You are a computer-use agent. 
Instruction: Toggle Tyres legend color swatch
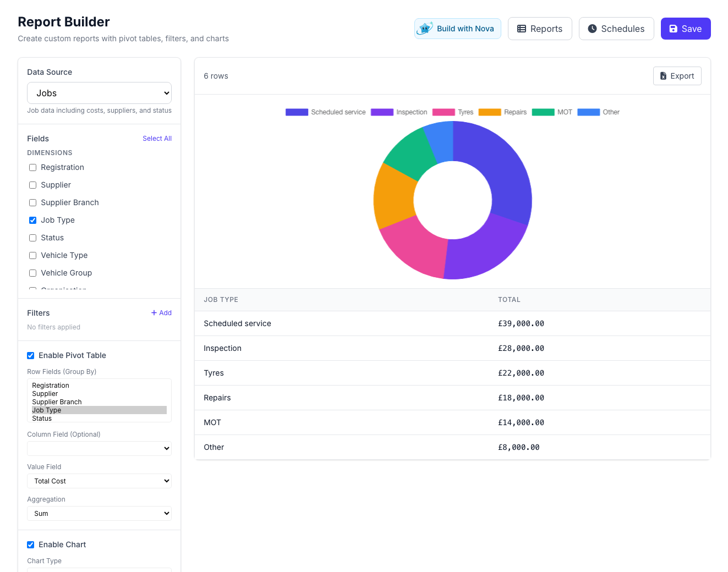(x=444, y=112)
